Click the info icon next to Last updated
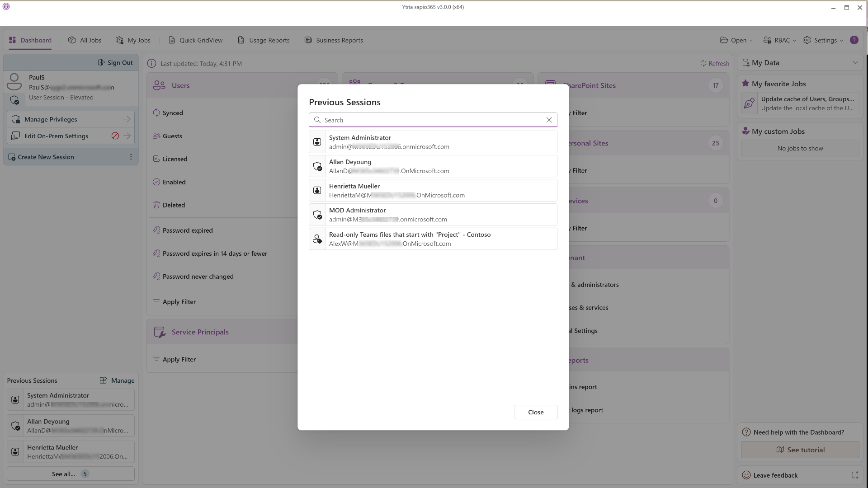 [x=151, y=64]
